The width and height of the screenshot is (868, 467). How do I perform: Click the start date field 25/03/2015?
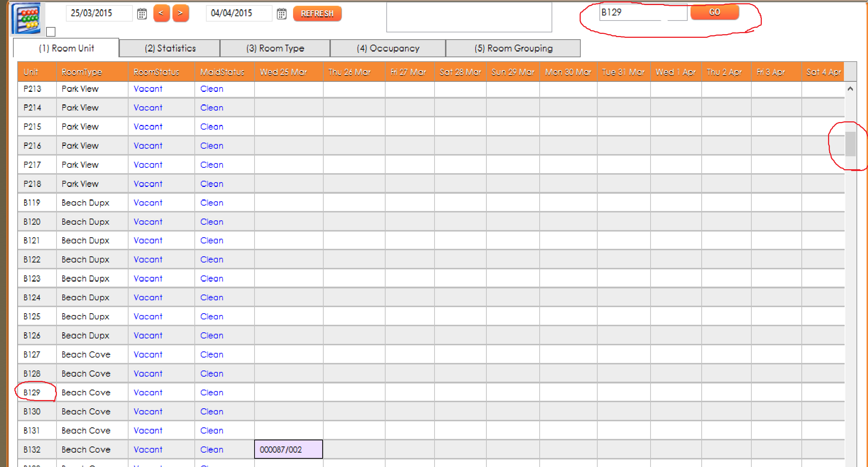(x=99, y=13)
